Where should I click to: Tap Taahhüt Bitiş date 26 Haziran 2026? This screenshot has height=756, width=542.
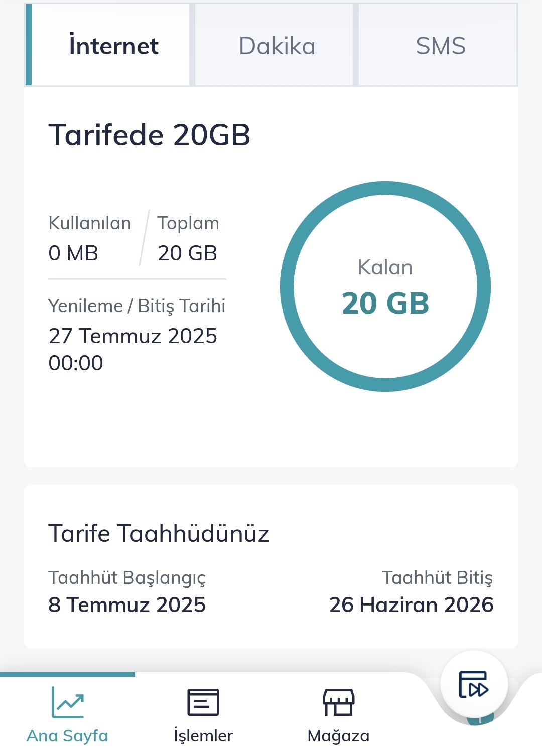[x=412, y=605]
